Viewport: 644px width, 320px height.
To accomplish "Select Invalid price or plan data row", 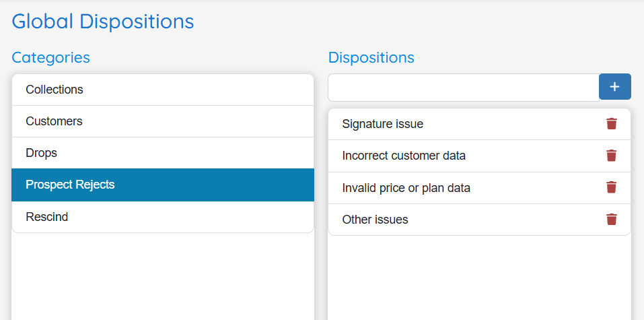I will pos(479,188).
